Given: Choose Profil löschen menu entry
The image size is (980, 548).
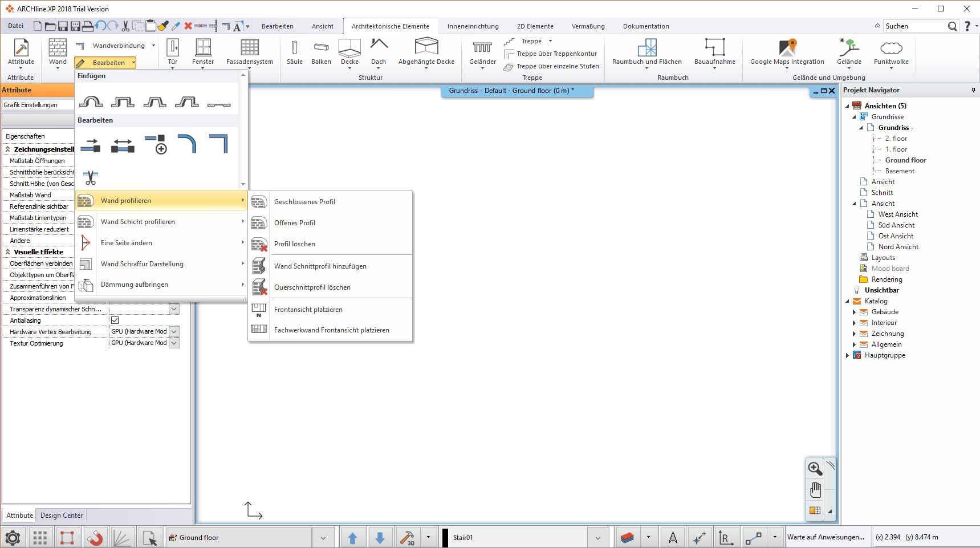Looking at the screenshot, I should pos(330,244).
